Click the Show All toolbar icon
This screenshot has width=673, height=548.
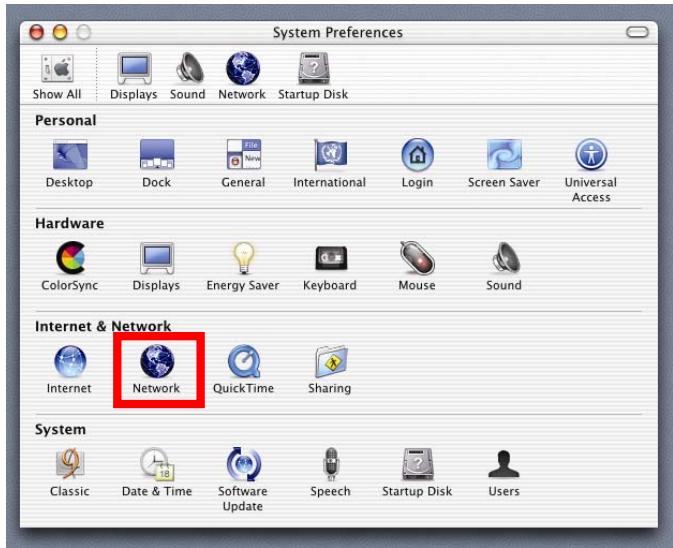(x=58, y=68)
